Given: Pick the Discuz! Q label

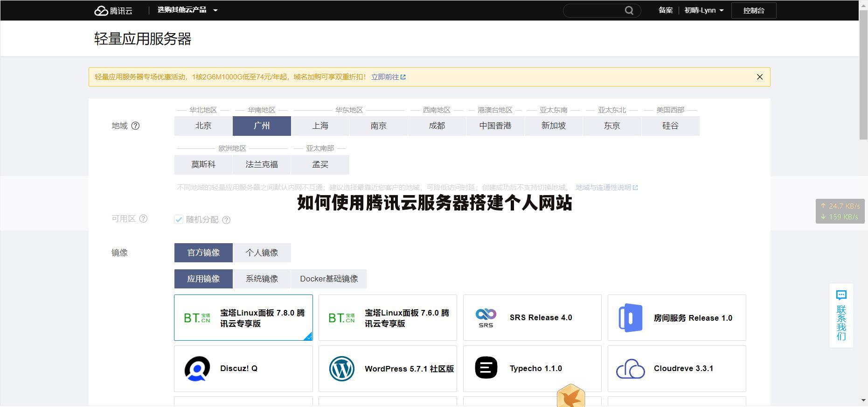Looking at the screenshot, I should 238,368.
